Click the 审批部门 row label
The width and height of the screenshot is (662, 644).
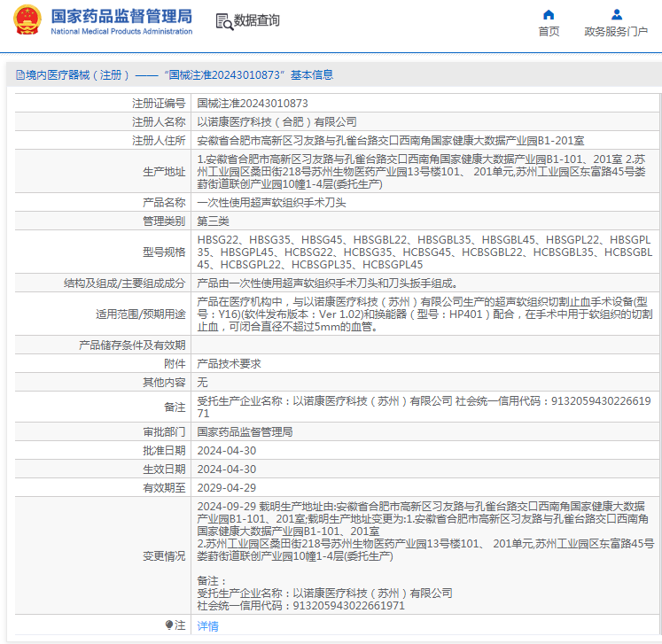click(x=164, y=432)
